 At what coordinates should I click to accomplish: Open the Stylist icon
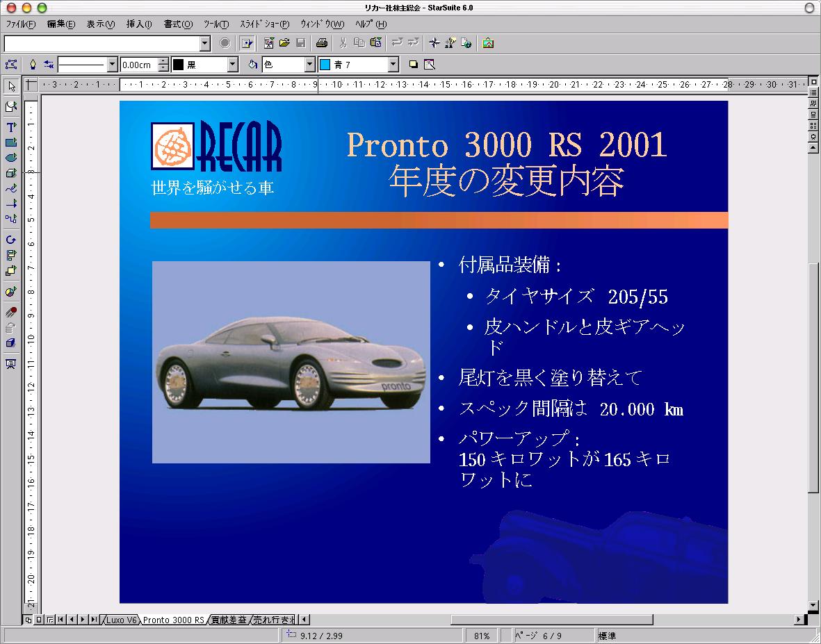[x=450, y=43]
